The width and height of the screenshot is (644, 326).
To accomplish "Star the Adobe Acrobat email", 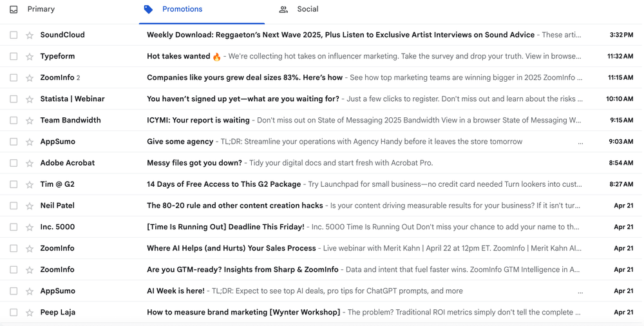I will [30, 163].
